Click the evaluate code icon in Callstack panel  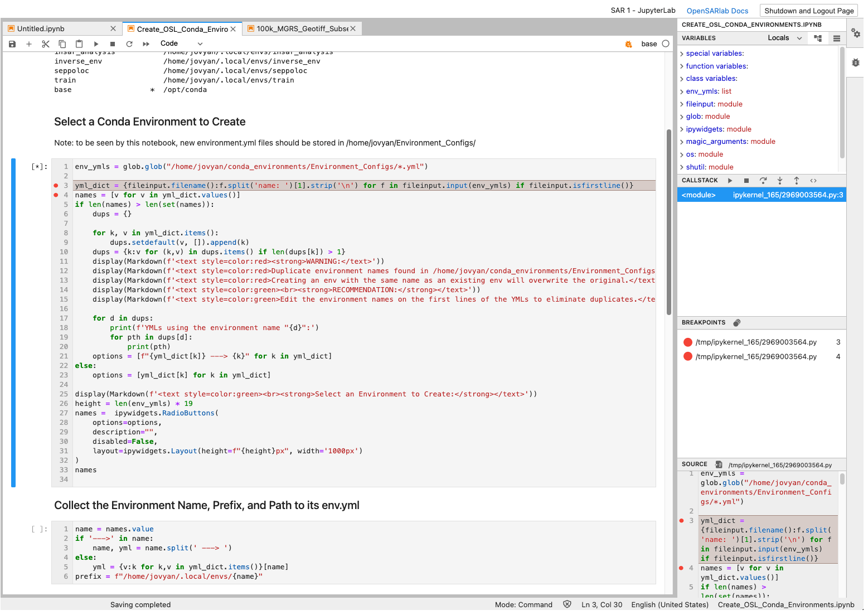(813, 180)
